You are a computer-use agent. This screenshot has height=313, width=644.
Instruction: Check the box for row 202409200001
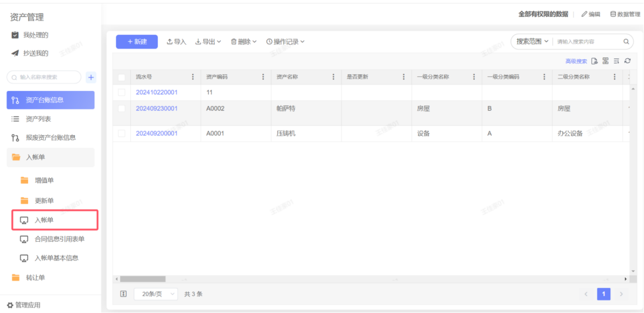click(122, 134)
